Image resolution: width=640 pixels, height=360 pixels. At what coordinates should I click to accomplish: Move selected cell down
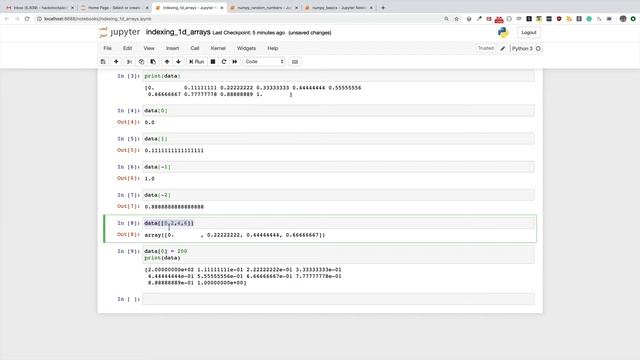pyautogui.click(x=178, y=62)
